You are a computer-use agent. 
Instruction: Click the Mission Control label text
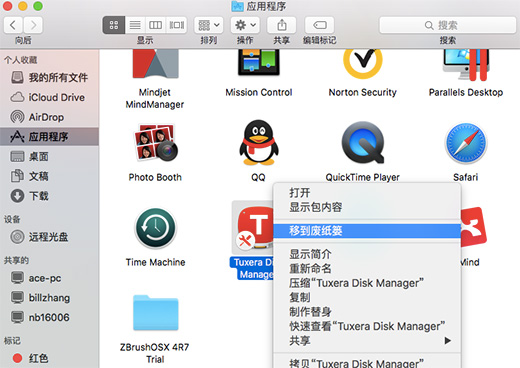[259, 92]
